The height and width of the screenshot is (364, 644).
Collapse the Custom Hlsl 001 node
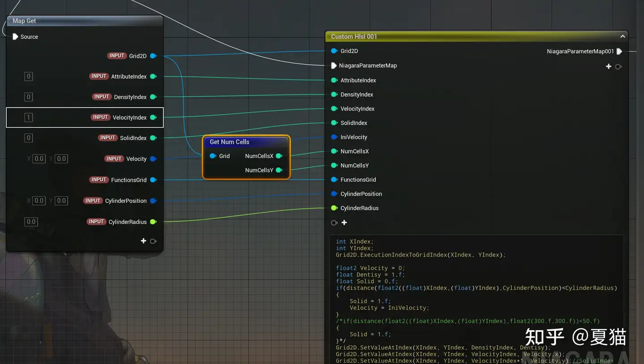[x=623, y=36]
